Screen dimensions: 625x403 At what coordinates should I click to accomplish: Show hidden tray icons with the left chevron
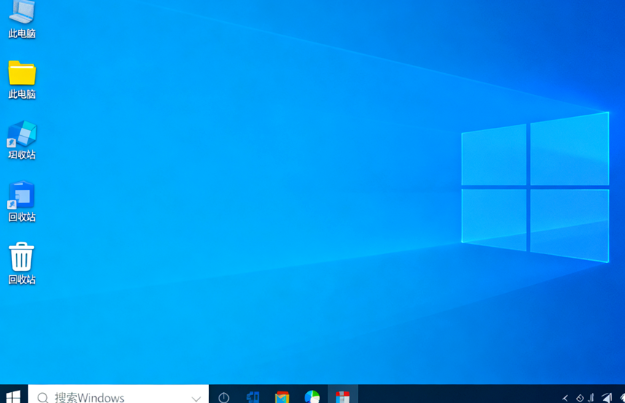click(565, 398)
